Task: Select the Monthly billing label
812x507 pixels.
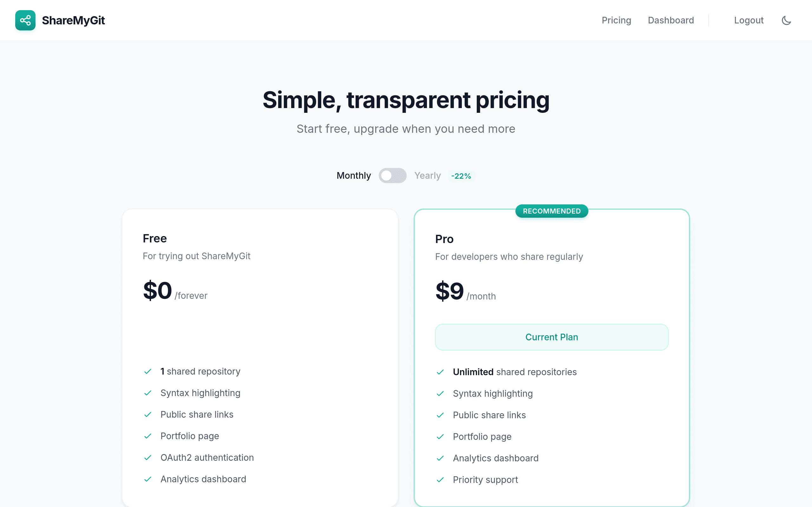Action: 354,176
